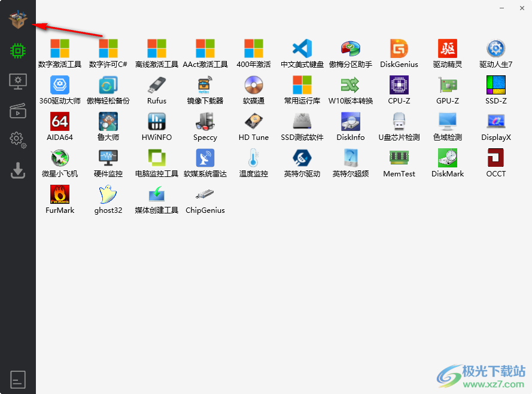Open 镜像下载器
Image resolution: width=532 pixels, height=394 pixels.
(205, 90)
